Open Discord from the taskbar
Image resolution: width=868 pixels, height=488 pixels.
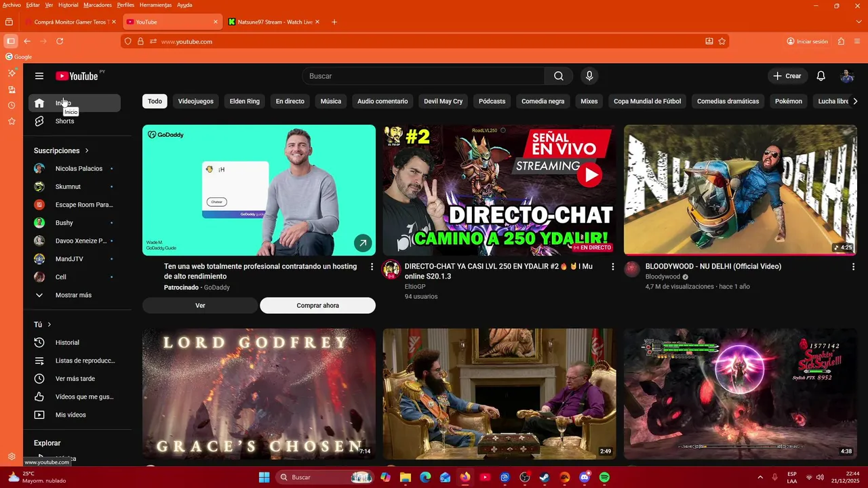585,477
